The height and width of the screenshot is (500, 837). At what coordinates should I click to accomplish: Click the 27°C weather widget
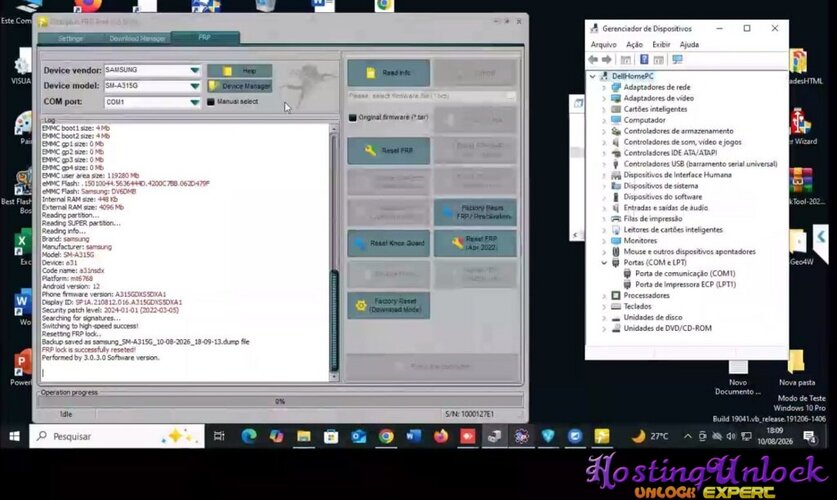coord(650,436)
